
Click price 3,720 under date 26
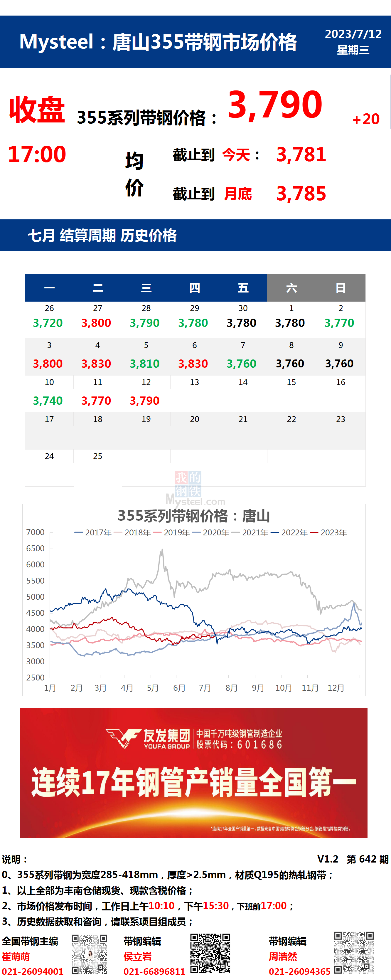coord(48,323)
